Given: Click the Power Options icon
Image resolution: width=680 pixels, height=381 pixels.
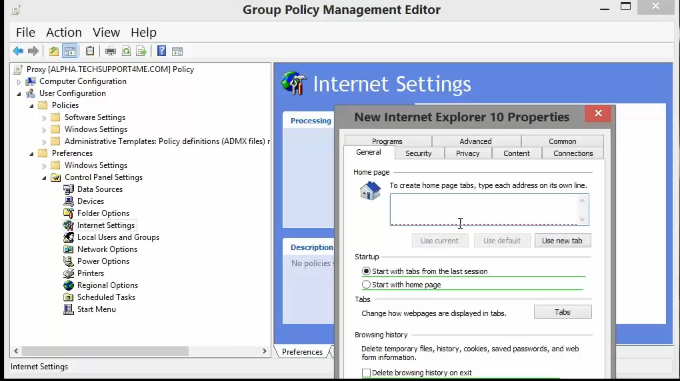Looking at the screenshot, I should point(69,261).
